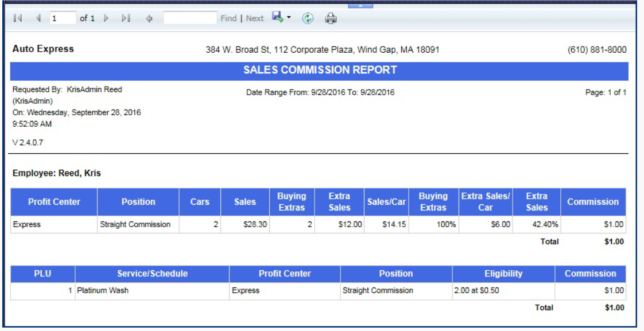
Task: Click the Find link in the toolbar
Action: click(x=228, y=18)
